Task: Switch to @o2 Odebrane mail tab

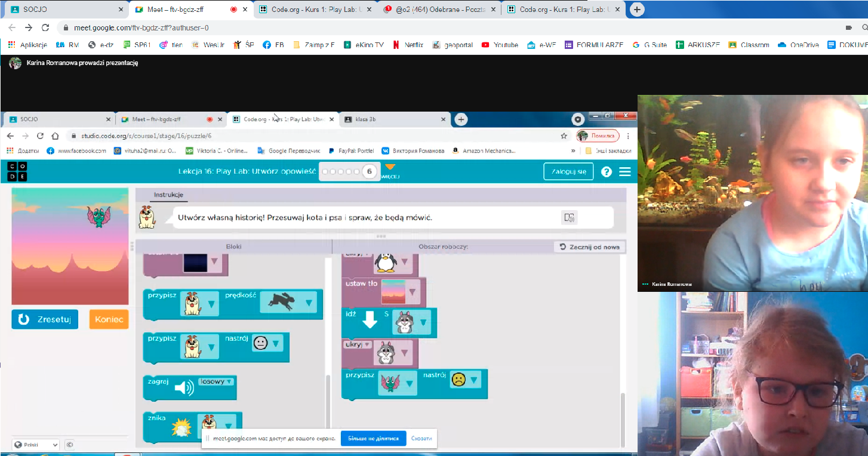Action: coord(439,10)
